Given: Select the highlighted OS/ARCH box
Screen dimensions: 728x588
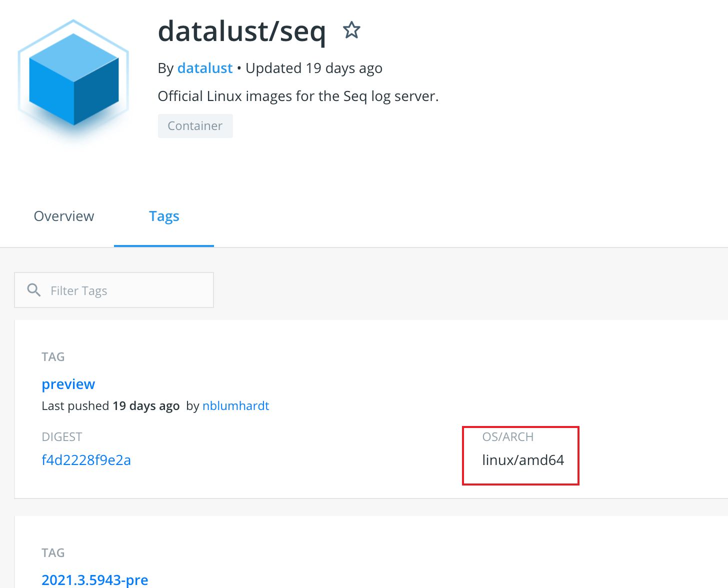Looking at the screenshot, I should (x=520, y=455).
